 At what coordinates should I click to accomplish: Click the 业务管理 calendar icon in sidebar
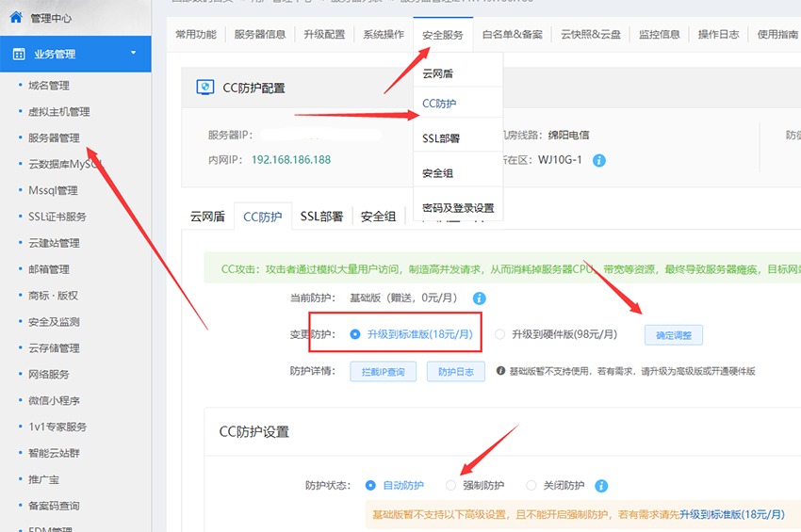[19, 55]
